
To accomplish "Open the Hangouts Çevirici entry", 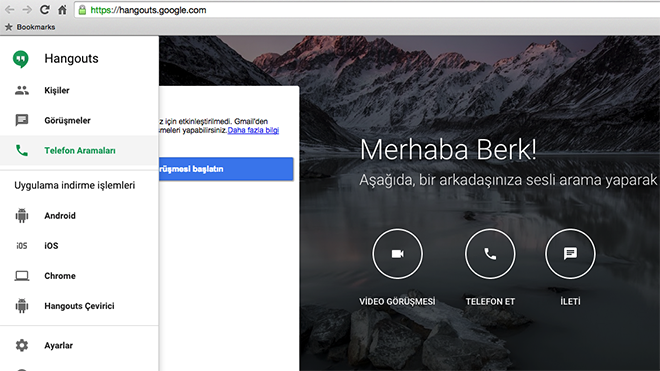I will pyautogui.click(x=79, y=306).
